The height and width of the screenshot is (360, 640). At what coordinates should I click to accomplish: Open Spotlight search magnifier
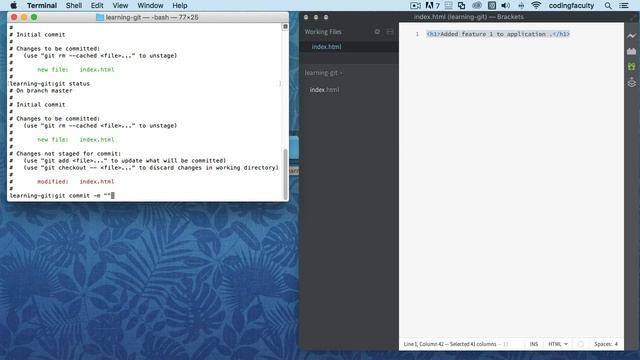coord(608,5)
